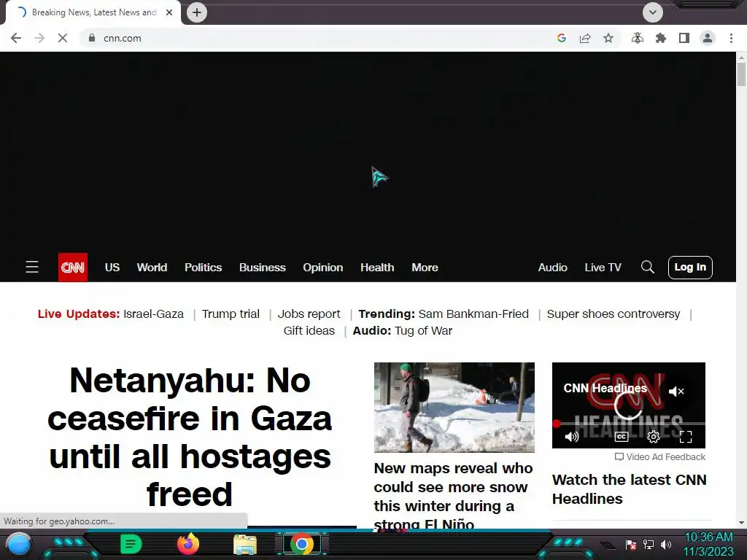Open the US section
Image resolution: width=747 pixels, height=560 pixels.
tap(112, 268)
